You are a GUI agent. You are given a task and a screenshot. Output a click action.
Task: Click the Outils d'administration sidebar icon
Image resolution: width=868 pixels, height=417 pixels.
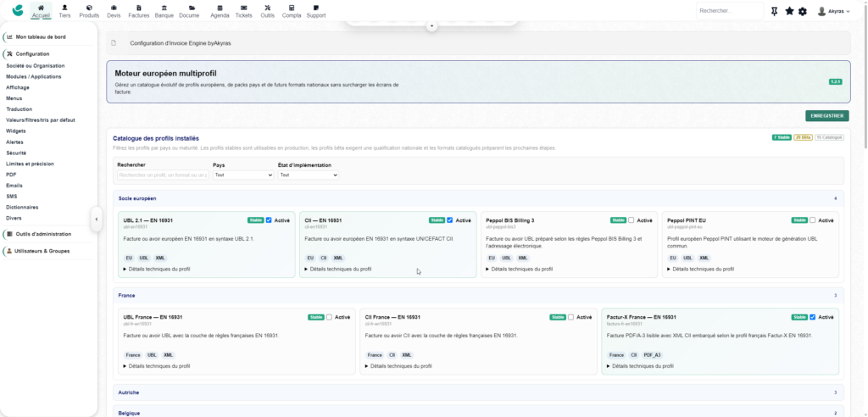coord(9,234)
